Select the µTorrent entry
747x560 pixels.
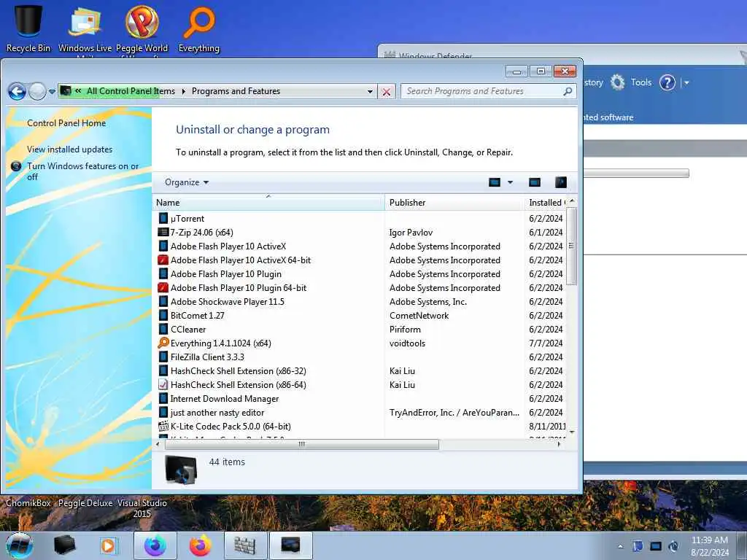coord(187,219)
